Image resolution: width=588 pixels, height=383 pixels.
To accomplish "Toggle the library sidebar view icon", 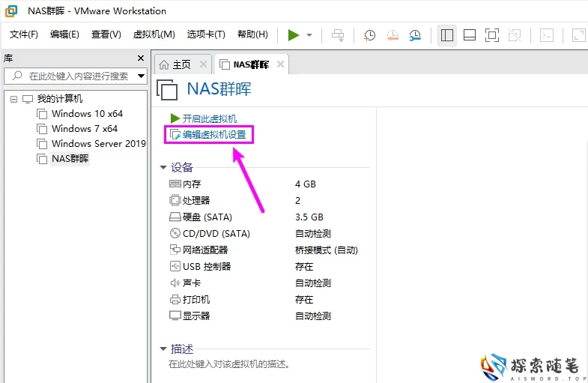I will point(447,35).
